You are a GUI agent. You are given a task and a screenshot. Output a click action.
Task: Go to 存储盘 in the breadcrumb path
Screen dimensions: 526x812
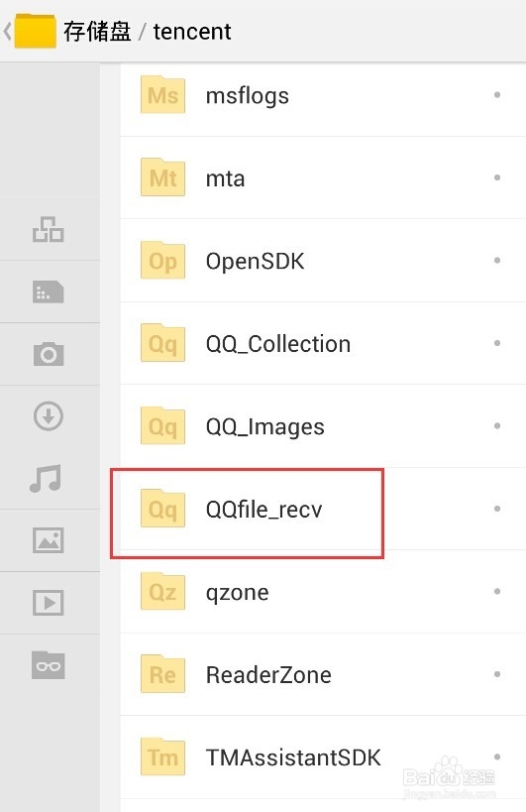pos(97,32)
